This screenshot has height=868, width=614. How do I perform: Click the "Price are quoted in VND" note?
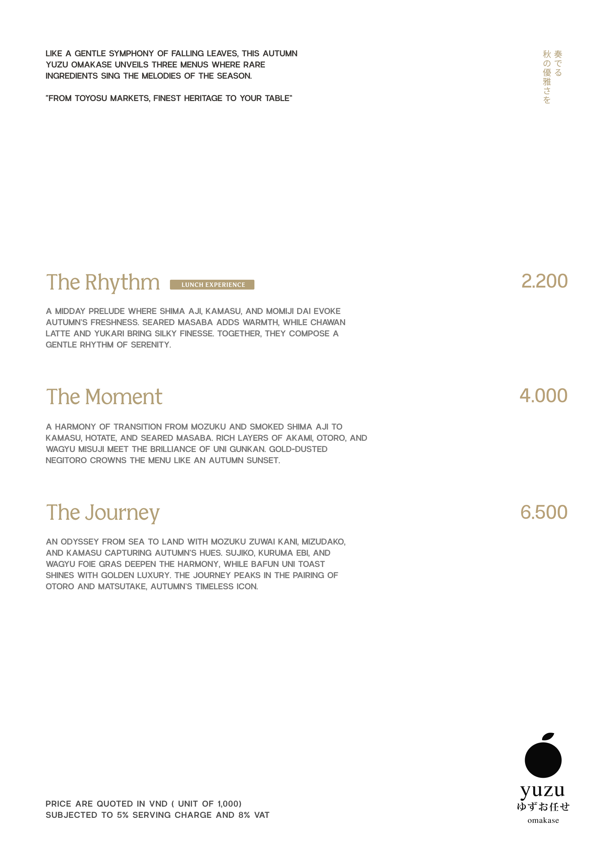[143, 804]
